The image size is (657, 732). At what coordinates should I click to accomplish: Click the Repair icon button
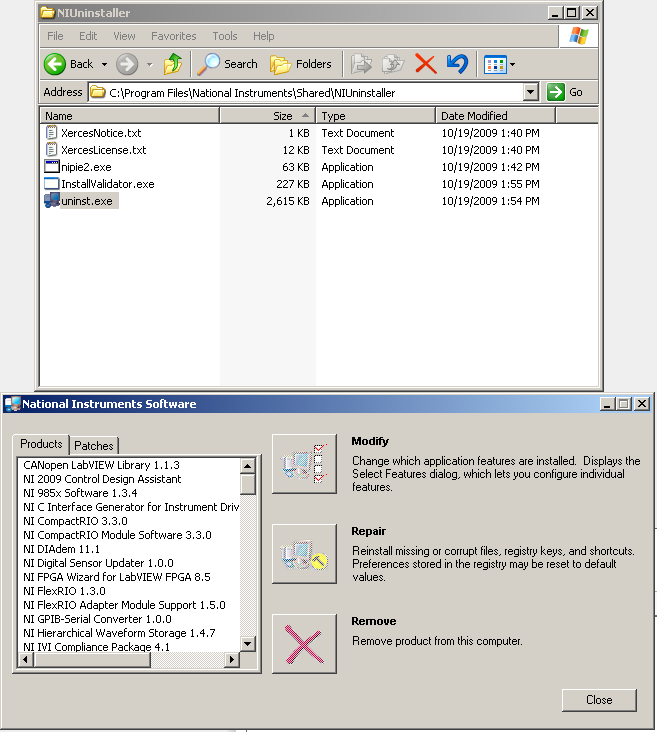pyautogui.click(x=304, y=554)
